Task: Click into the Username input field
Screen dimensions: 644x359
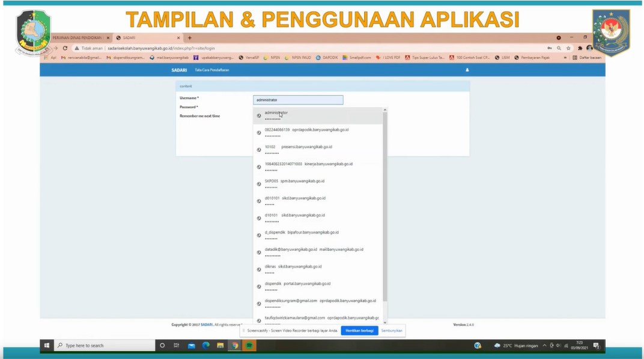Action: click(x=298, y=100)
